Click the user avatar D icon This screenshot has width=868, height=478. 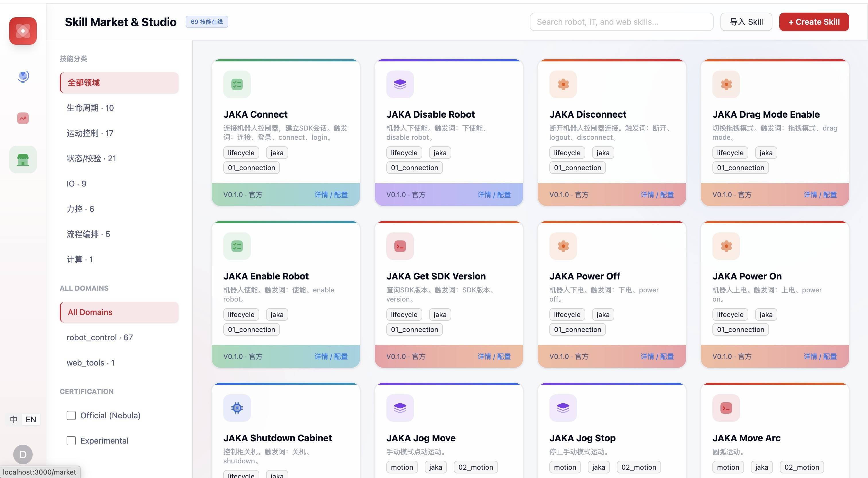click(23, 454)
